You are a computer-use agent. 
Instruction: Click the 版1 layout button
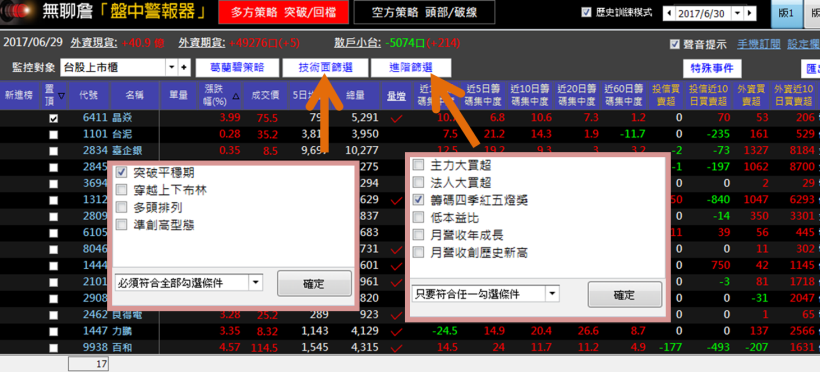point(786,14)
